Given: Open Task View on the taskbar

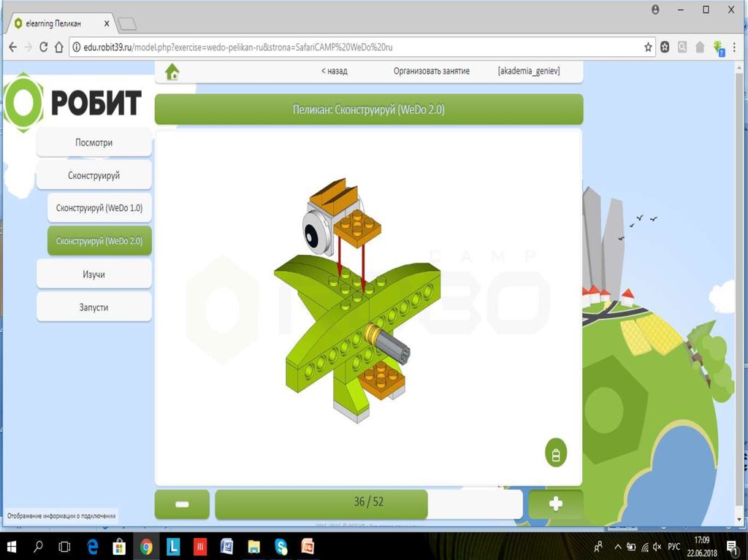Looking at the screenshot, I should (64, 547).
